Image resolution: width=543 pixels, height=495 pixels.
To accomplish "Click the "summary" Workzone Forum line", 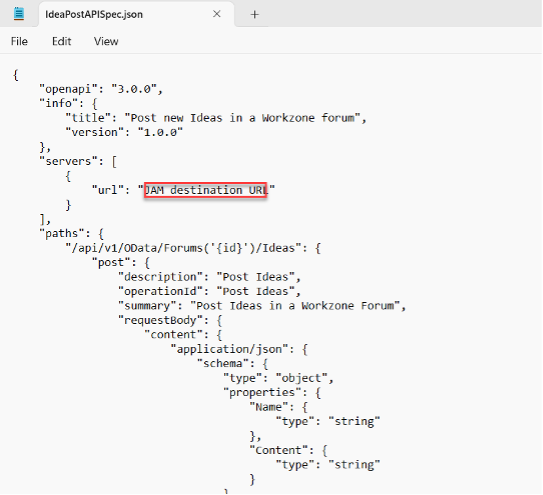I will (262, 306).
